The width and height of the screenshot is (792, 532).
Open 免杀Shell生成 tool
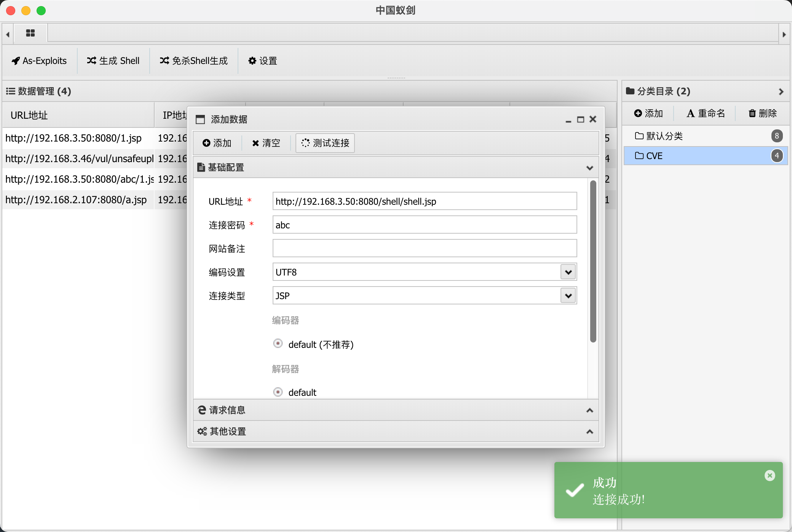194,61
